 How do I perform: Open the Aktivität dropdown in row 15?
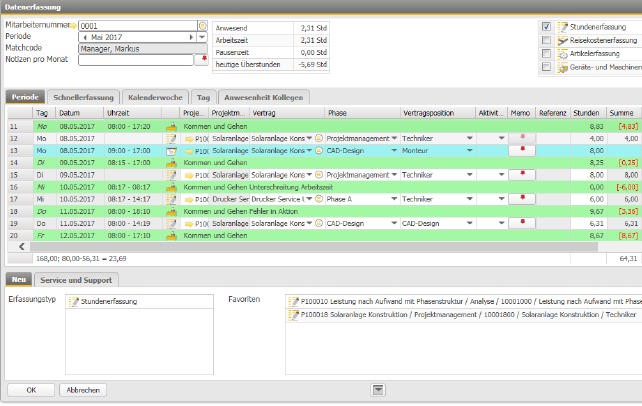501,175
